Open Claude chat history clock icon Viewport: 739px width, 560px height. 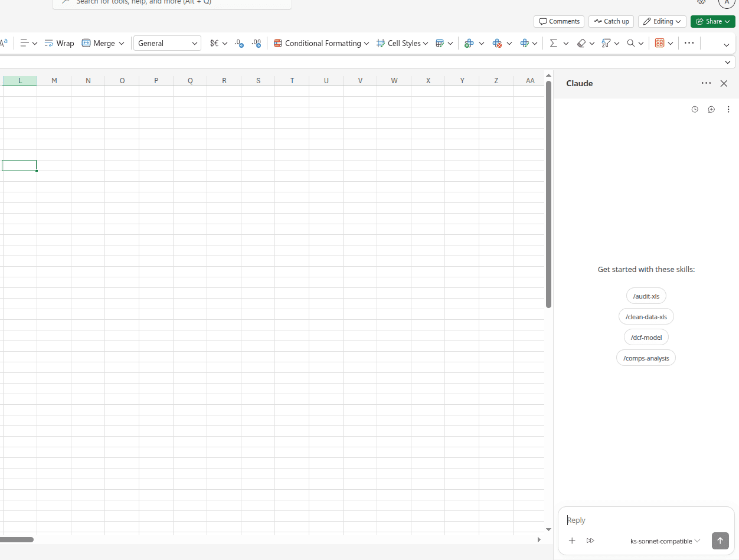(x=695, y=109)
